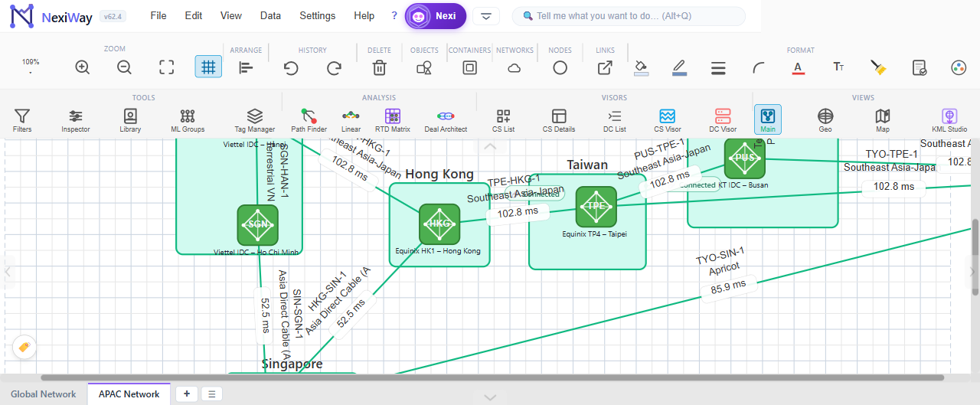
Task: Open the Edit menu
Action: click(194, 15)
